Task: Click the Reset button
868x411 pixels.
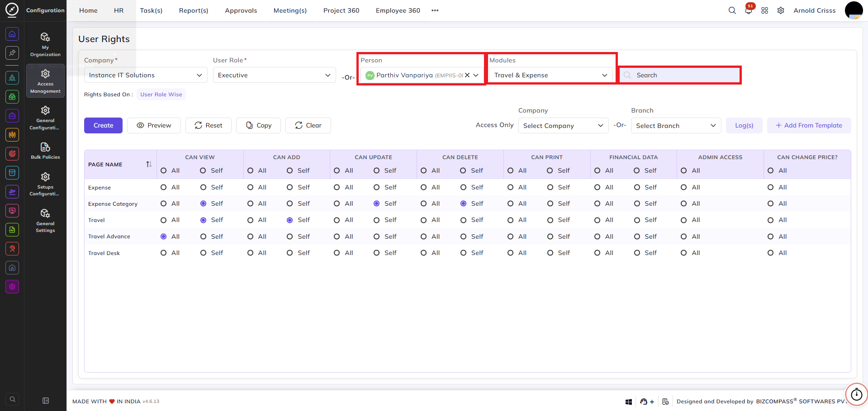Action: 209,126
